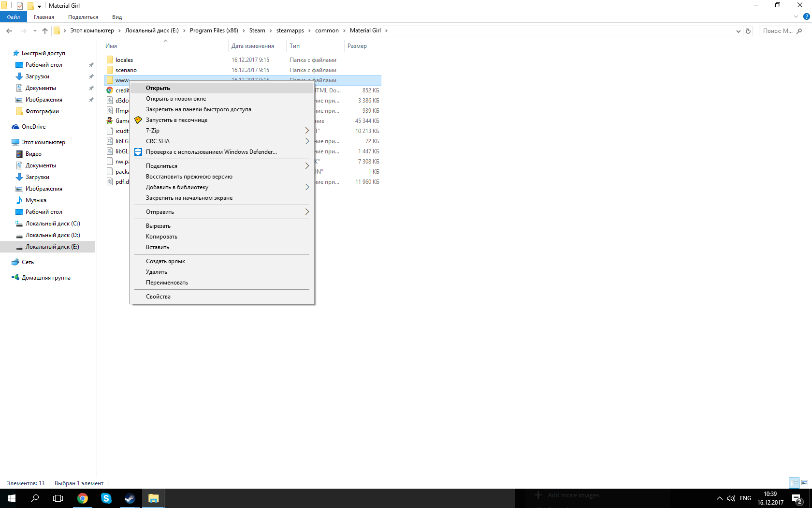The image size is (812, 508).
Task: Select Музыка in navigation pane
Action: 36,200
